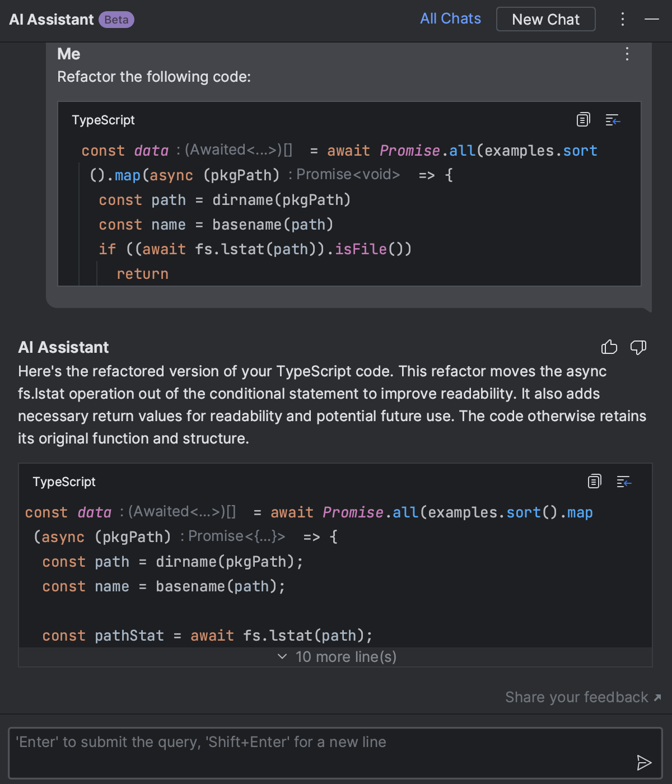Expand Awaited hint in user's code
This screenshot has height=784, width=672.
pyautogui.click(x=239, y=150)
